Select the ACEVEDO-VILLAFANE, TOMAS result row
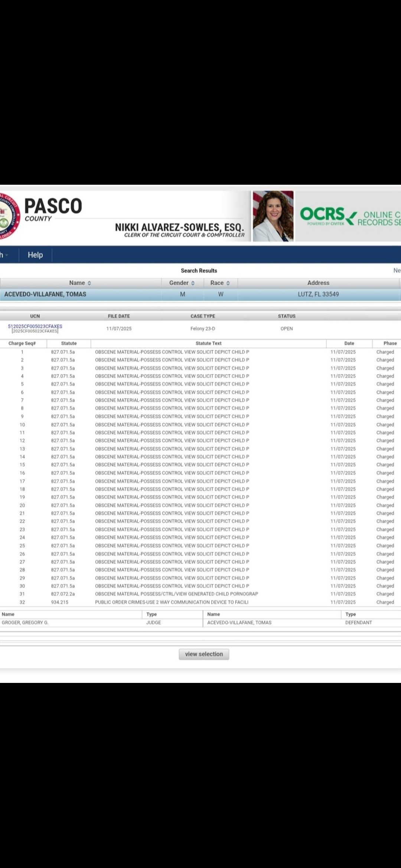The image size is (401, 868). click(45, 294)
